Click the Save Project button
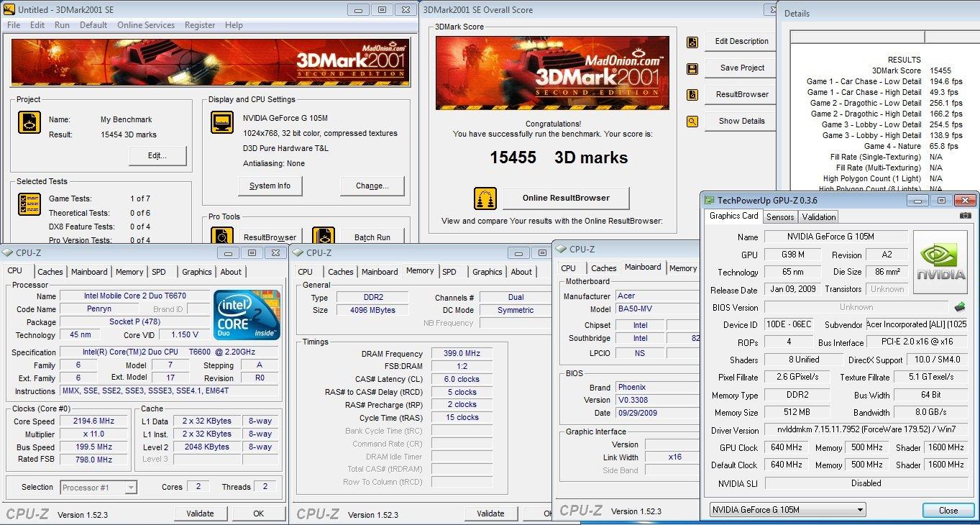Viewport: 980px width, 525px height. pos(741,68)
